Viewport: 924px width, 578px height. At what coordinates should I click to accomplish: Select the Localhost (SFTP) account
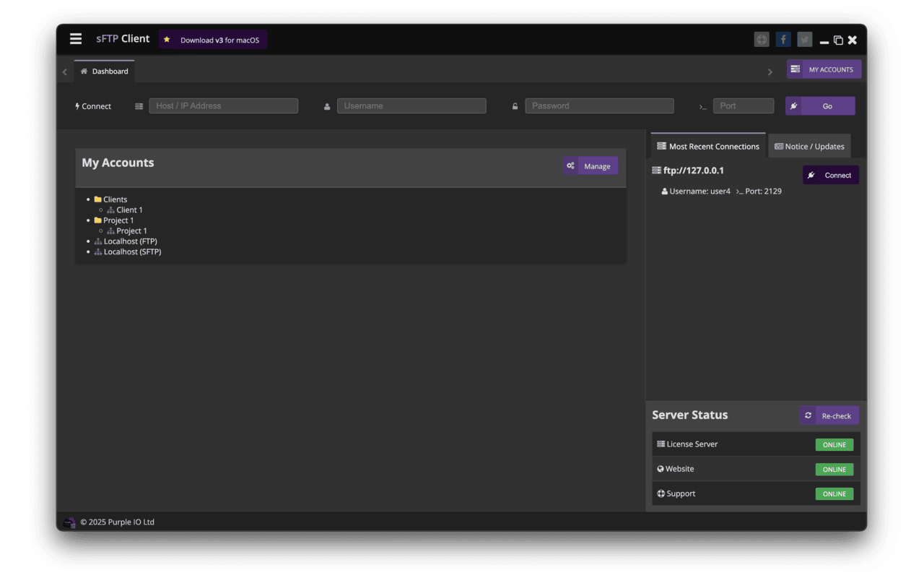point(132,251)
